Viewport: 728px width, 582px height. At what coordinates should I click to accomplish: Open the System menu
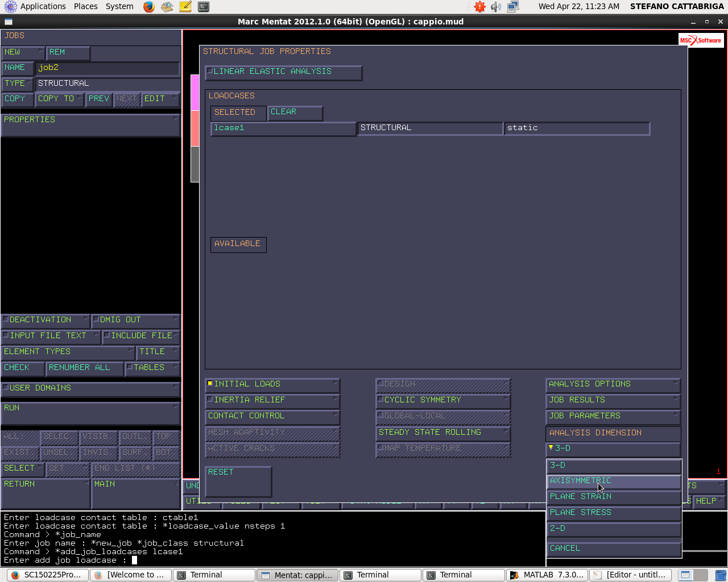pos(119,7)
